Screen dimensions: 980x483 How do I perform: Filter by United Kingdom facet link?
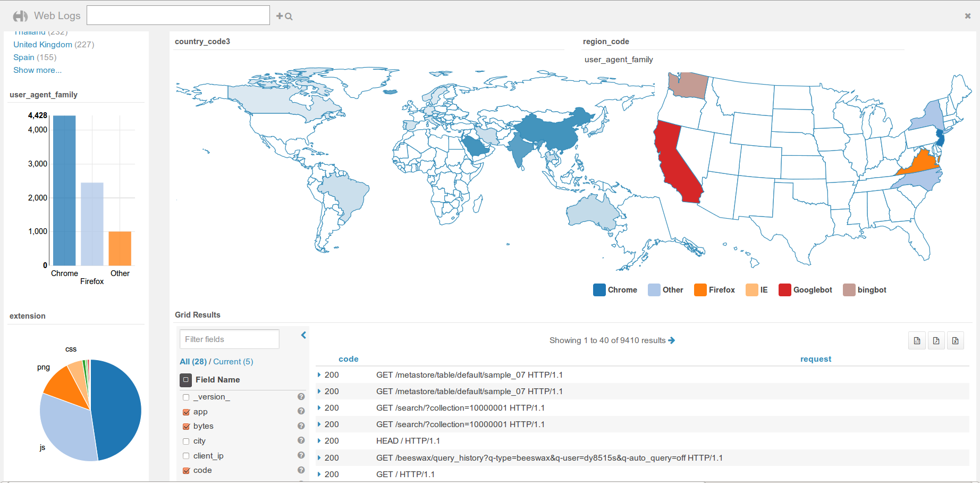tap(43, 45)
